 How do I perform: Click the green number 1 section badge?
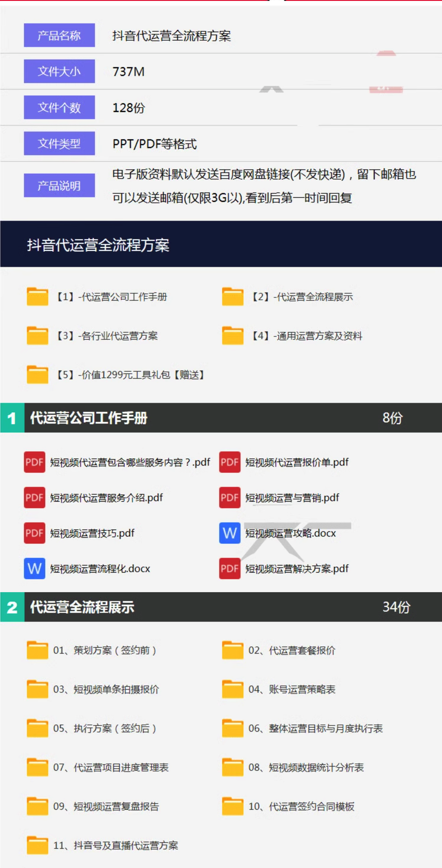point(12,418)
